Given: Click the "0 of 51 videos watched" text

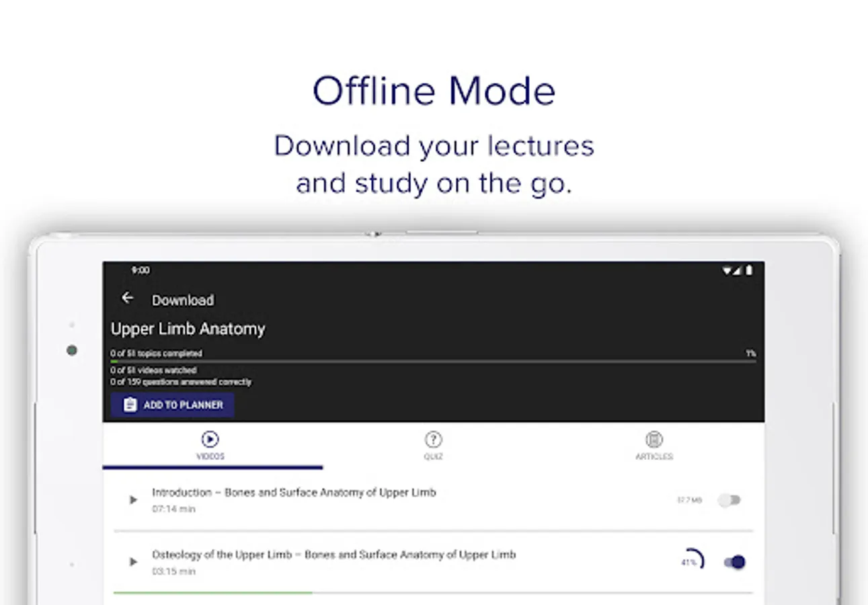Looking at the screenshot, I should [x=153, y=370].
